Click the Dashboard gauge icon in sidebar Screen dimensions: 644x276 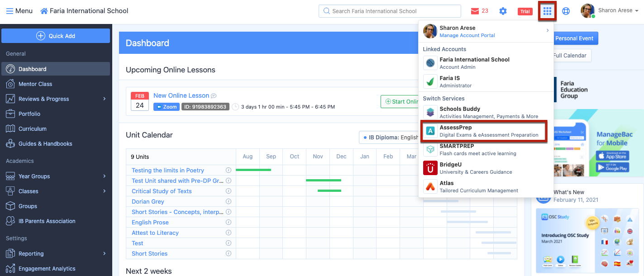[10, 69]
